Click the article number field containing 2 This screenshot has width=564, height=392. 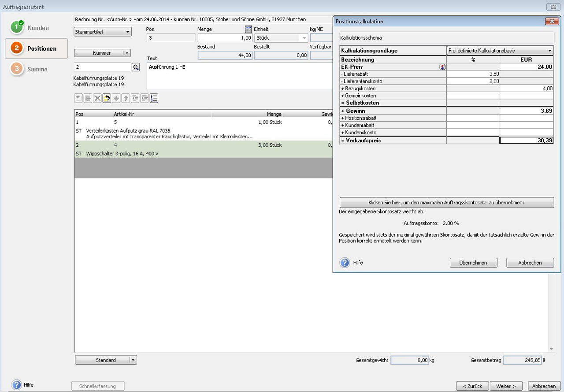102,67
